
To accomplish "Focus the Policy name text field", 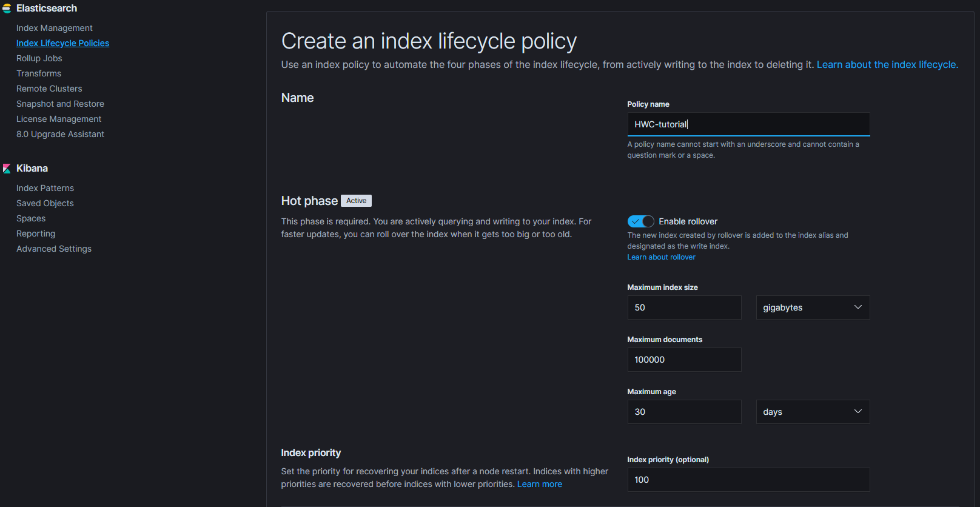I will [x=748, y=124].
